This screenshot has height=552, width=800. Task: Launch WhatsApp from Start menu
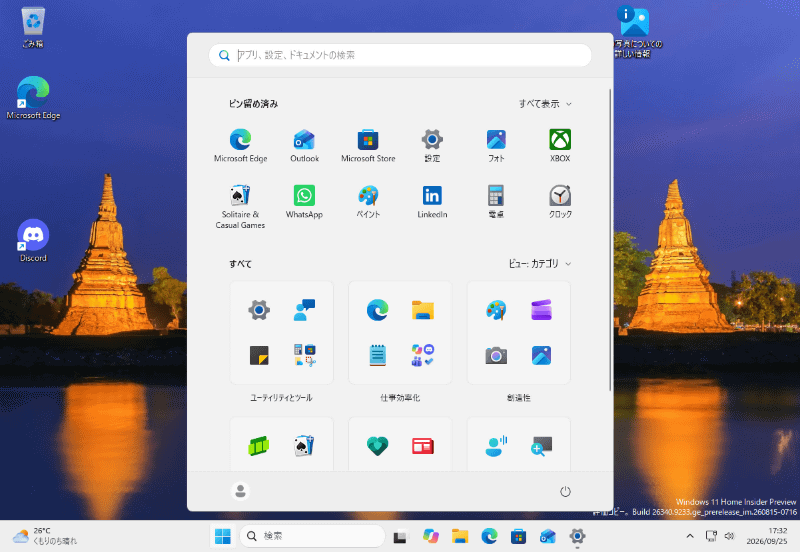pos(305,202)
